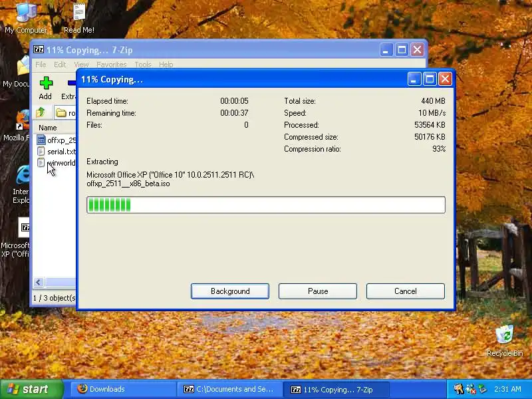Open Tools menu in 7-Zip window

coord(142,65)
